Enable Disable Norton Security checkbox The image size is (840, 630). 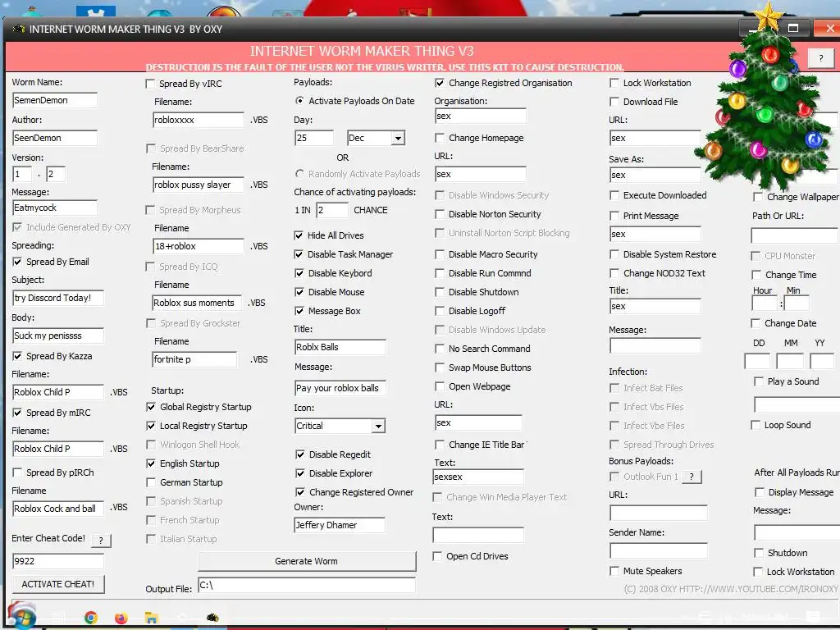(440, 214)
